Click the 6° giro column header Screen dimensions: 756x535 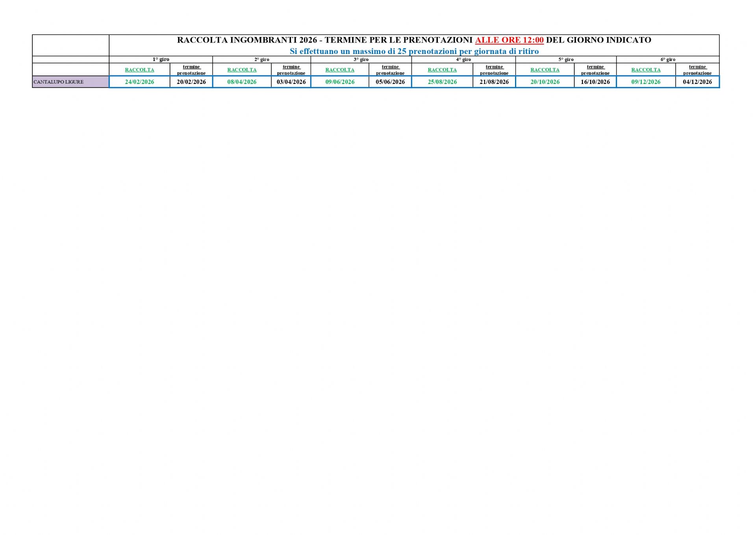coord(668,59)
